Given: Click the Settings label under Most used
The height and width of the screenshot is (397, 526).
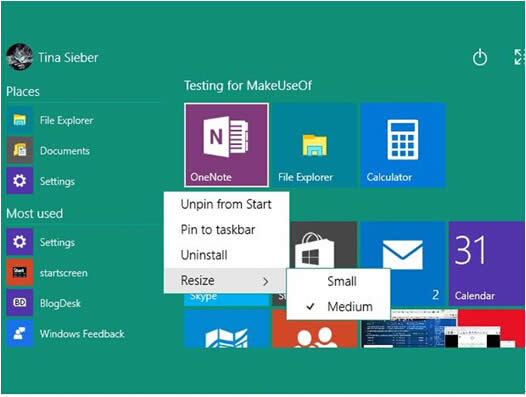Looking at the screenshot, I should [x=57, y=242].
